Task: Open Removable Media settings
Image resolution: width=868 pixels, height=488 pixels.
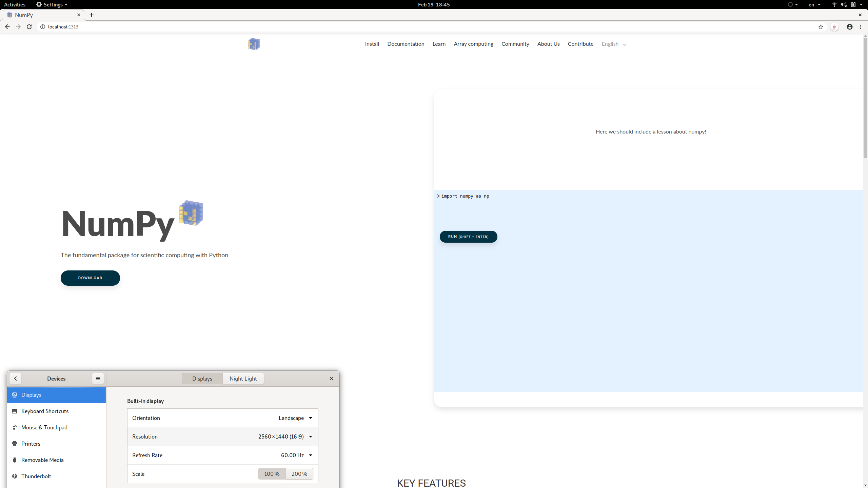Action: [x=42, y=460]
